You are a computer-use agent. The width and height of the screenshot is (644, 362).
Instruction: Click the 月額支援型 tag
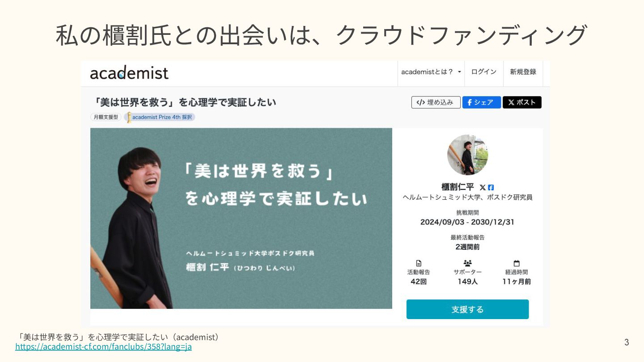106,117
